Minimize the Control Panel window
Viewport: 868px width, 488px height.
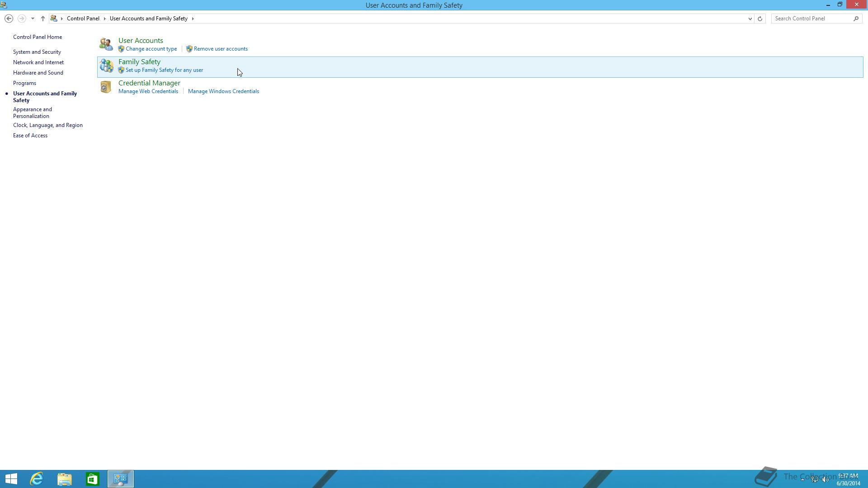(x=828, y=5)
